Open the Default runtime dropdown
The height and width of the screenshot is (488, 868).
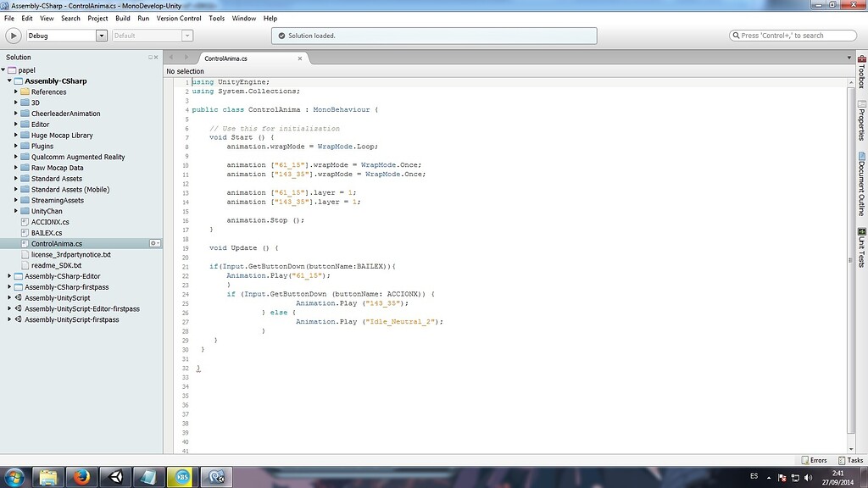click(x=188, y=35)
